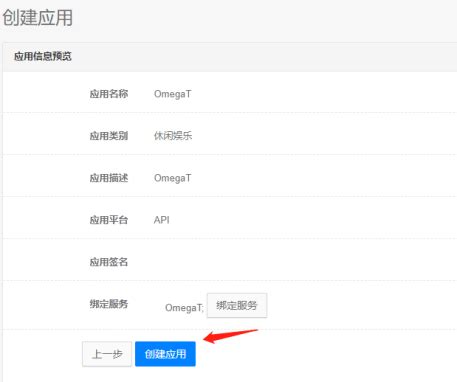Click the 应用类别 field label

click(109, 136)
